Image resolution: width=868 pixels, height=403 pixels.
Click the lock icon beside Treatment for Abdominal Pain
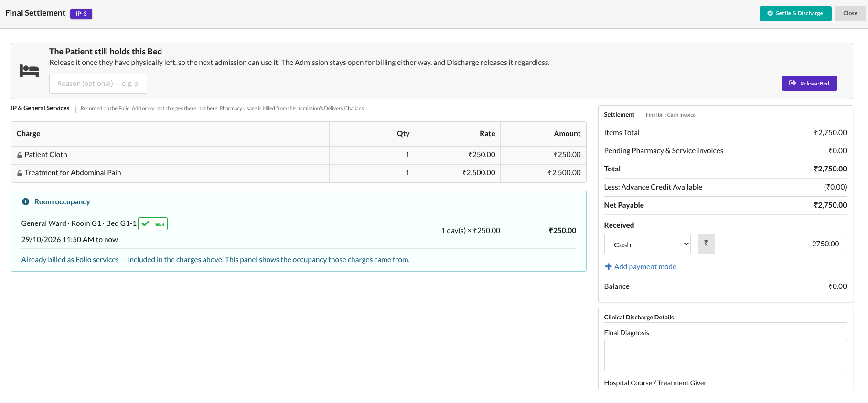(20, 173)
